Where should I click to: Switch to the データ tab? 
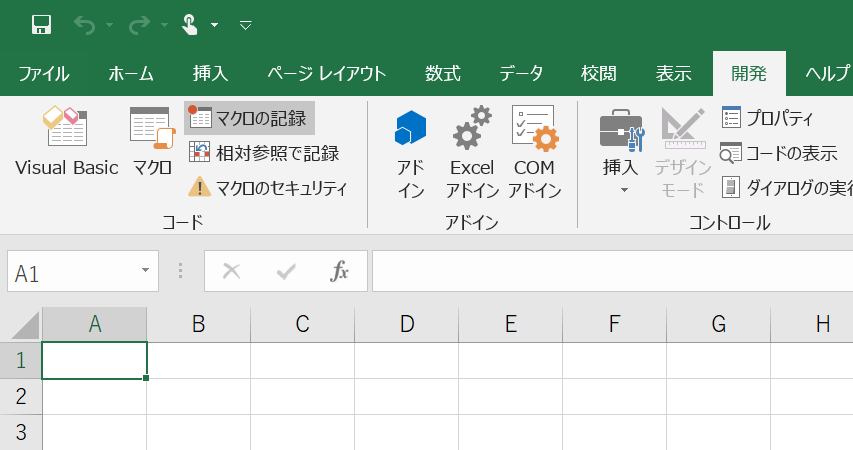521,73
